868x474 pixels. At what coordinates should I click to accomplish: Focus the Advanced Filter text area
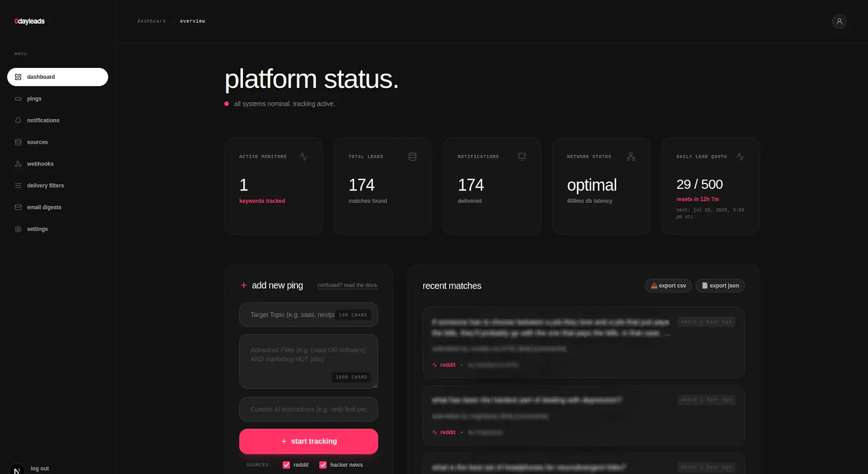(309, 361)
